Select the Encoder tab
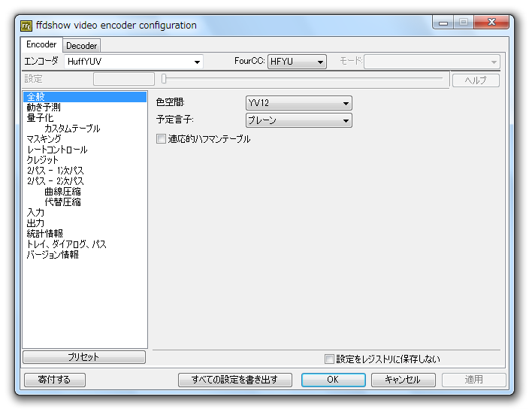Viewport: 532px width, 412px height. [x=41, y=44]
